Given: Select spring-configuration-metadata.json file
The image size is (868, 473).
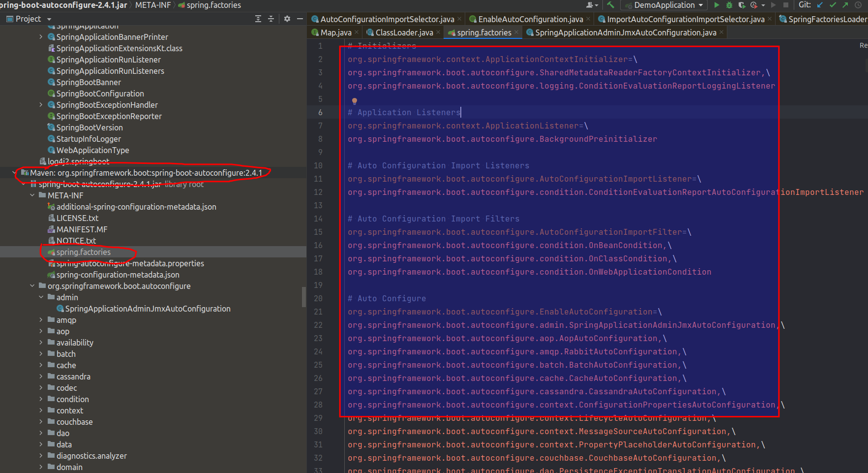Looking at the screenshot, I should point(118,275).
